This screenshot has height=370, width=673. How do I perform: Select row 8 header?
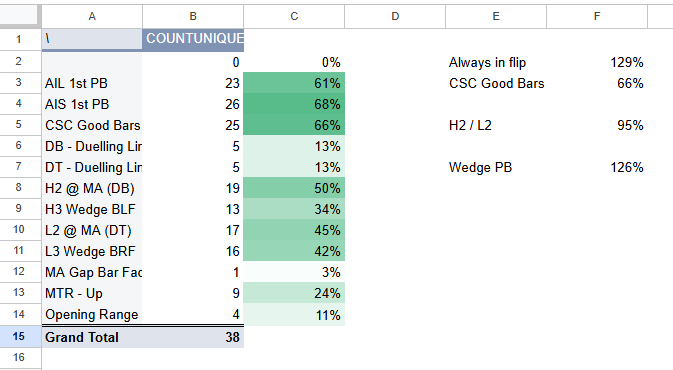(20, 188)
